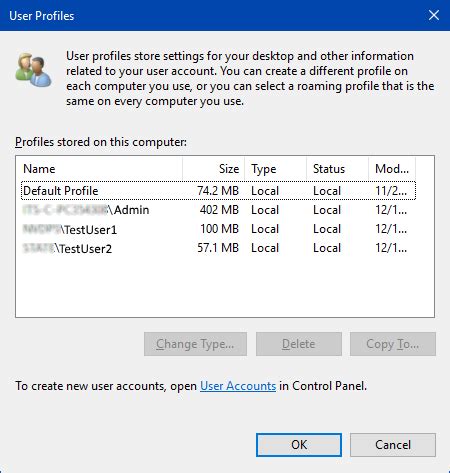450x473 pixels.
Task: Select the \TestUser2 profile row
Action: pyautogui.click(x=218, y=248)
